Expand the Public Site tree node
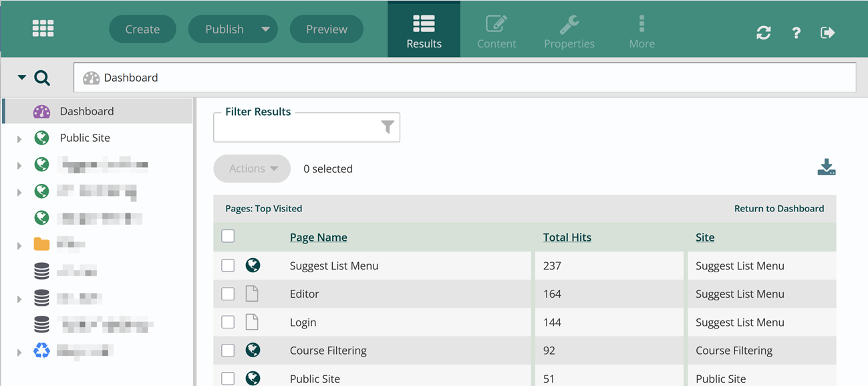The image size is (868, 386). (19, 138)
